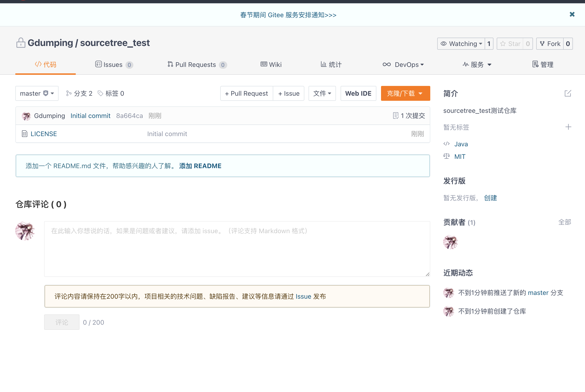Click inside the repository comment input field
The width and height of the screenshot is (585, 392).
tap(237, 249)
